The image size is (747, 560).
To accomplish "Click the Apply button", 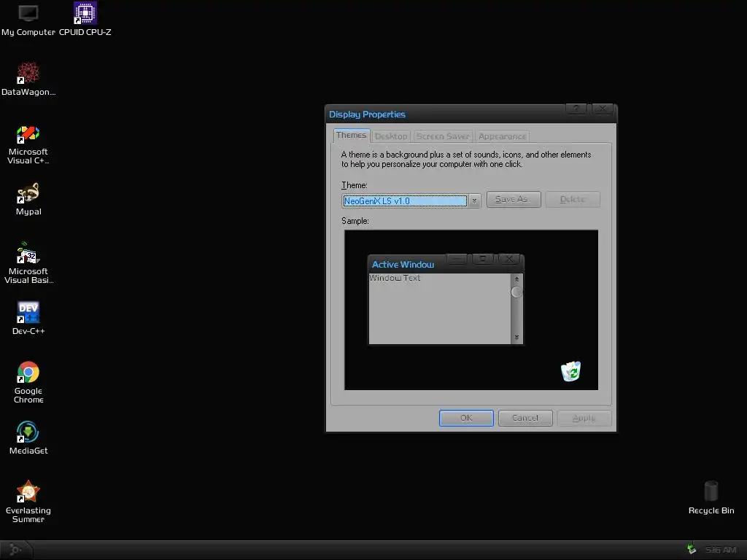I will [584, 418].
